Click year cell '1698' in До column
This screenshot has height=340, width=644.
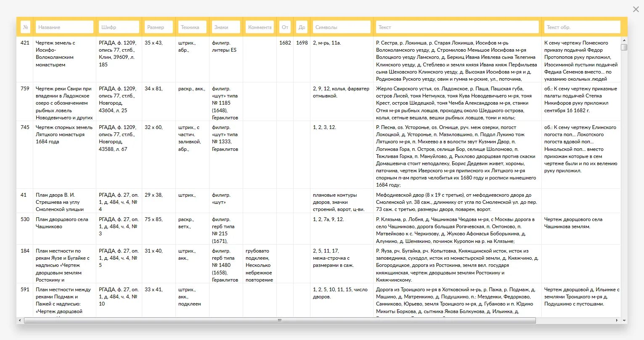pos(302,43)
